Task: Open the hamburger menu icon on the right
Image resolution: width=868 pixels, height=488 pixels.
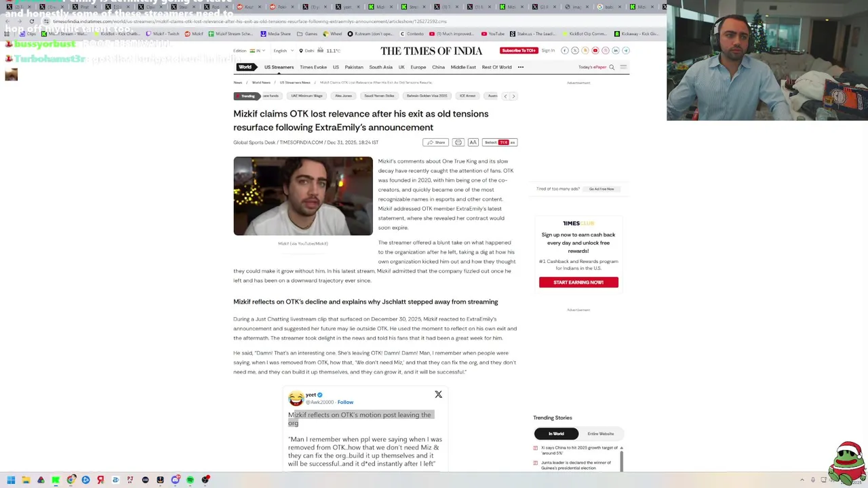Action: 623,67
